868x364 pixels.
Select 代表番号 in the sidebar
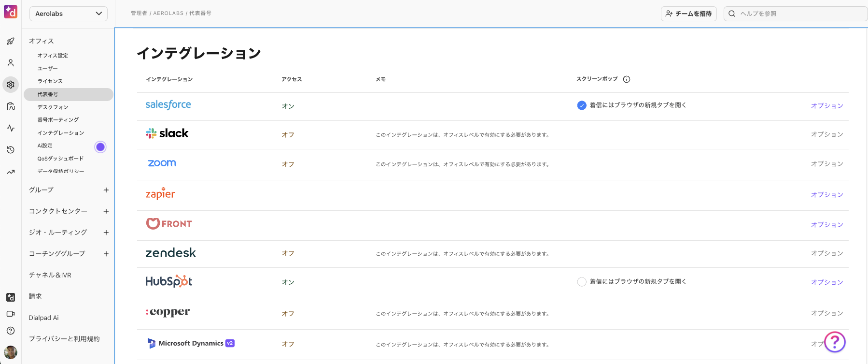(69, 94)
